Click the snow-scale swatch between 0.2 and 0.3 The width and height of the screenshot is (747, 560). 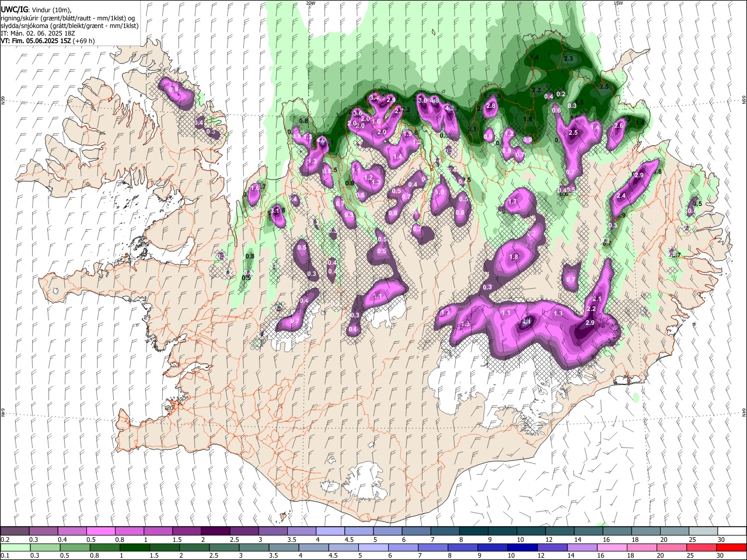(x=15, y=531)
